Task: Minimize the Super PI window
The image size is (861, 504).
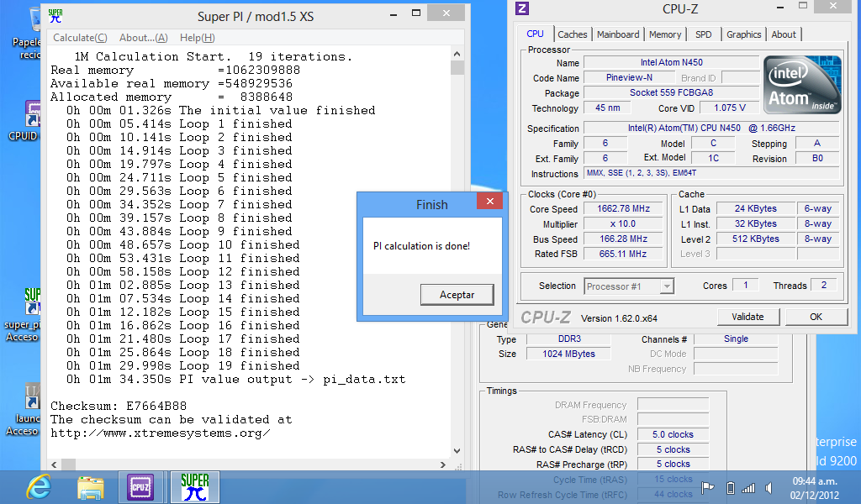Action: [x=394, y=13]
